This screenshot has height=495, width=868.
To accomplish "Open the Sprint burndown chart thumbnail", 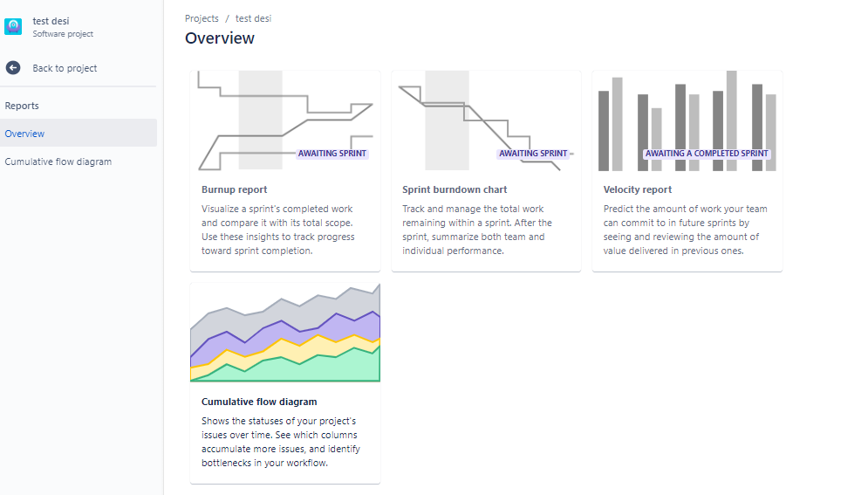I will [x=486, y=120].
